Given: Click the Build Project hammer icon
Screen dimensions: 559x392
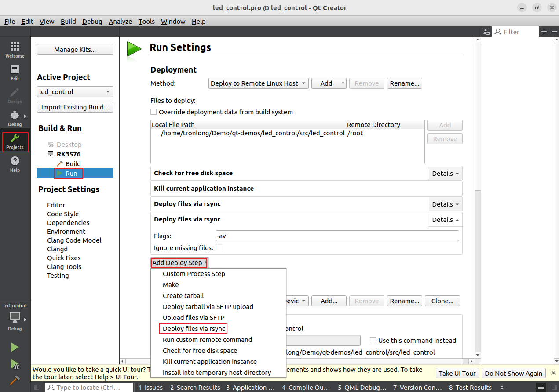Looking at the screenshot, I should pos(15,380).
